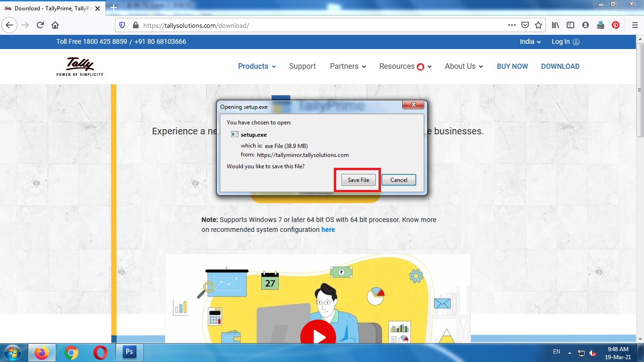Screen dimensions: 644x362
Task: Open Windows Start menu
Action: tap(12, 353)
